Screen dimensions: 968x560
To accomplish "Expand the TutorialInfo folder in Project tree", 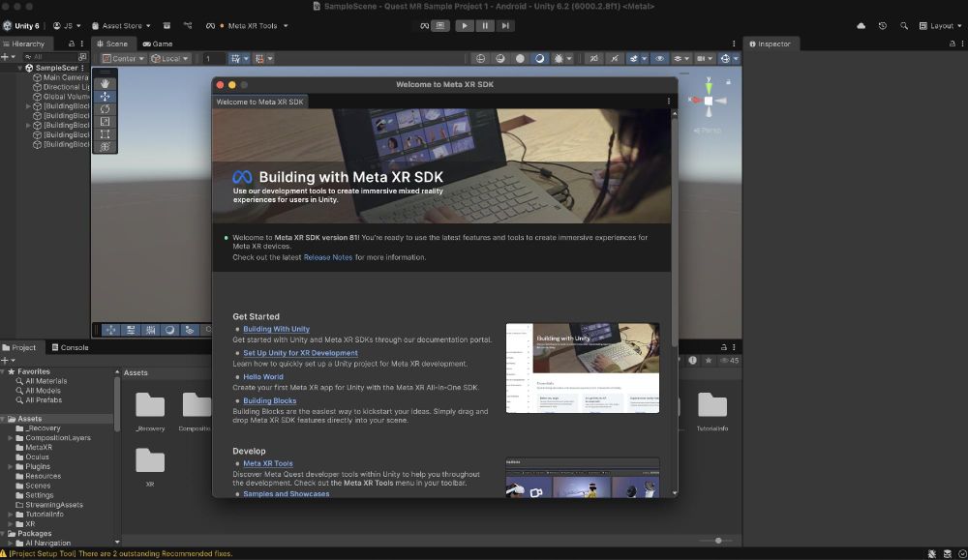I will point(11,515).
